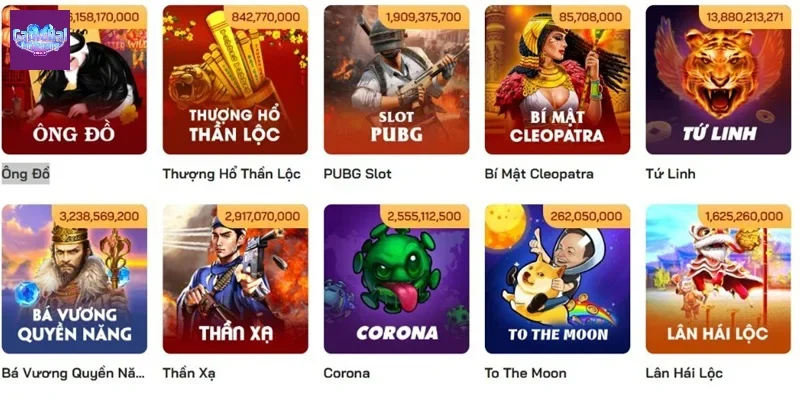Viewport: 800px width, 400px height.
Task: Click the Thượng Hổ Thần Lộc title text
Action: click(232, 174)
